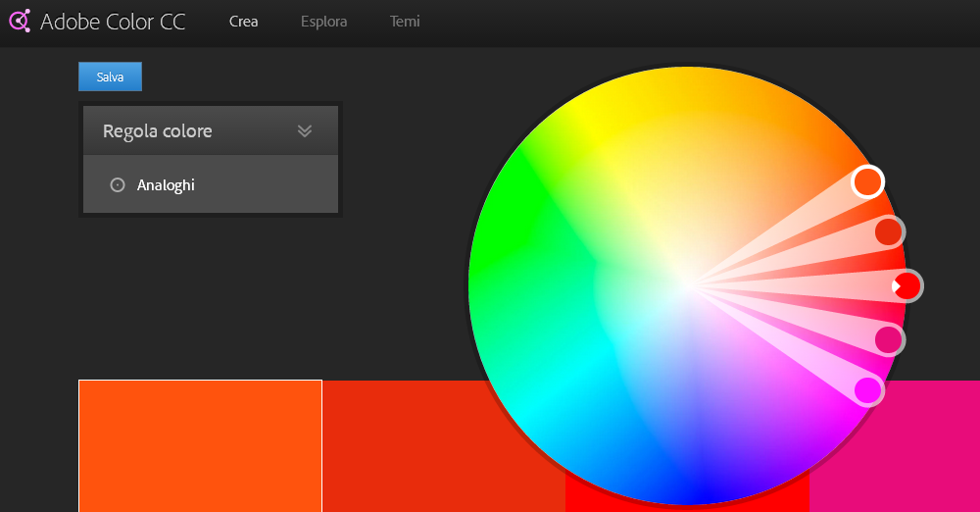The height and width of the screenshot is (512, 980).
Task: Go to the Temi tab
Action: coord(405,22)
